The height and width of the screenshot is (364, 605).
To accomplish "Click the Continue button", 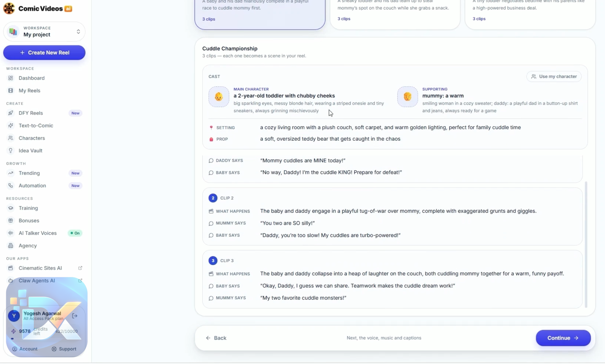I will [x=563, y=338].
